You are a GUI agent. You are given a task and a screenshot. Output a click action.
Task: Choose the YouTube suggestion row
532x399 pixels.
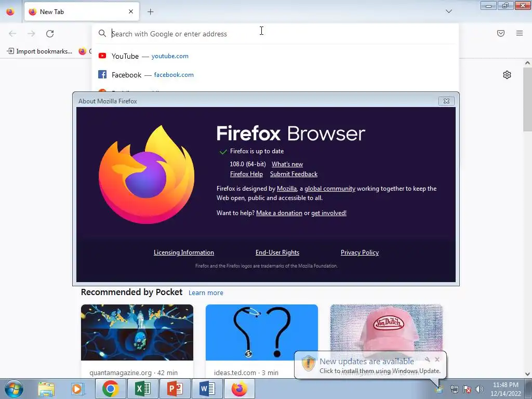(275, 56)
